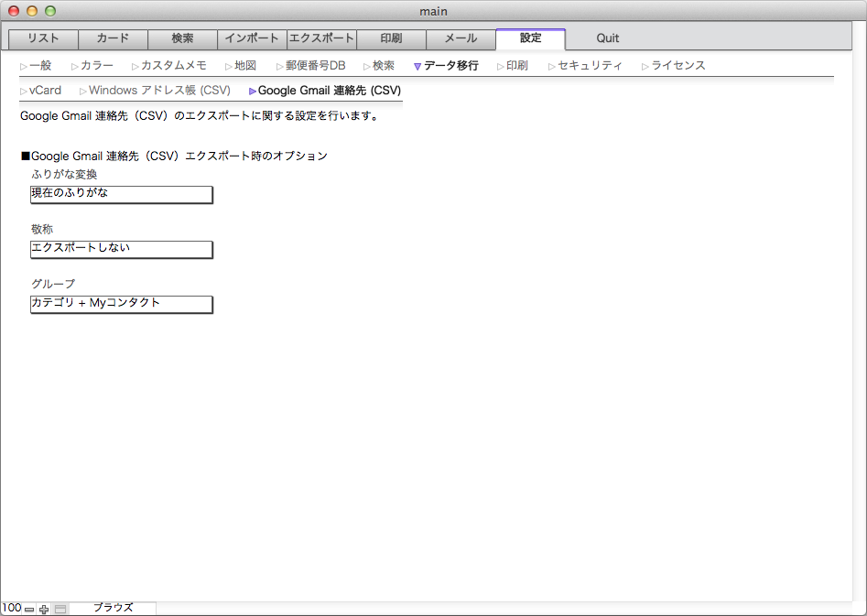Go to the インポート tab
The width and height of the screenshot is (867, 616).
tap(252, 38)
